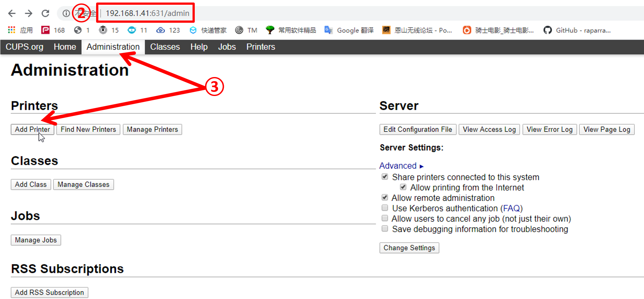The image size is (644, 299).
Task: Click the address bar URL field
Action: pos(147,13)
